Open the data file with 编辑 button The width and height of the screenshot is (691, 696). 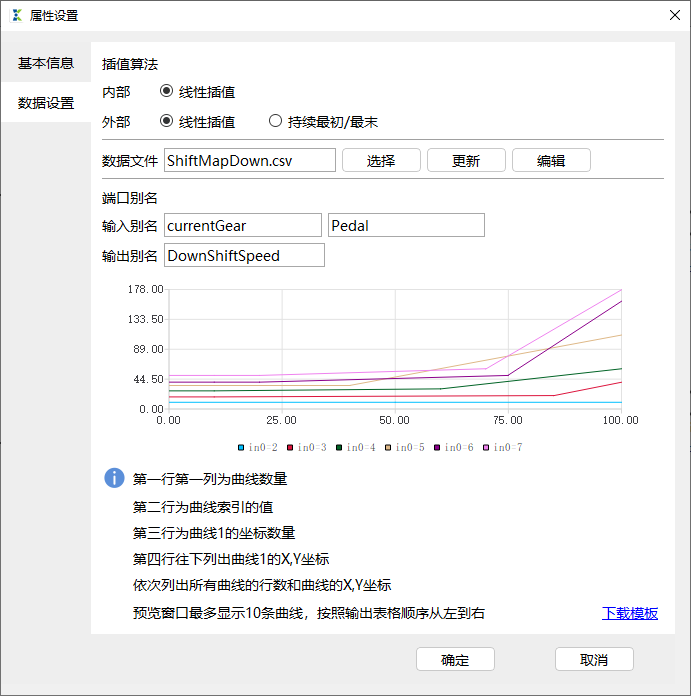(x=551, y=160)
